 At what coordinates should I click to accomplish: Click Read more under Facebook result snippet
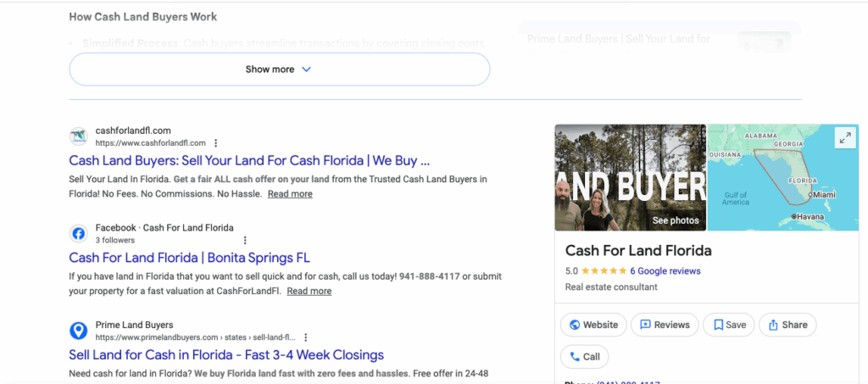coord(309,291)
